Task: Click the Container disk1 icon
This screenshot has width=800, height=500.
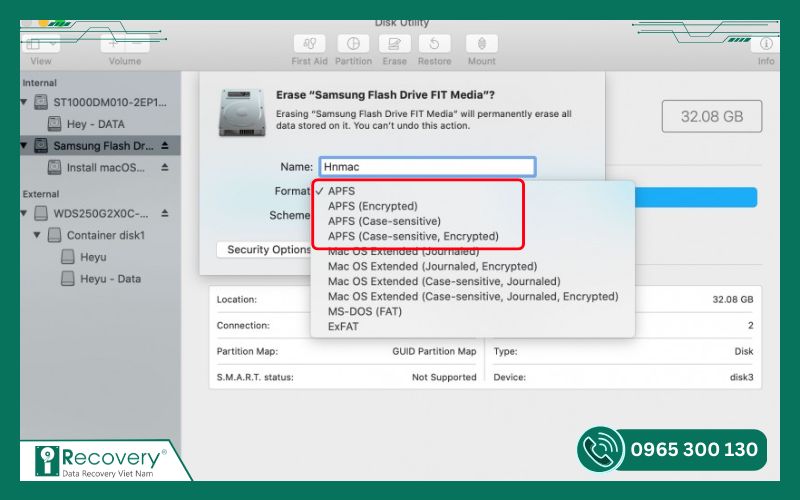Action: [54, 235]
